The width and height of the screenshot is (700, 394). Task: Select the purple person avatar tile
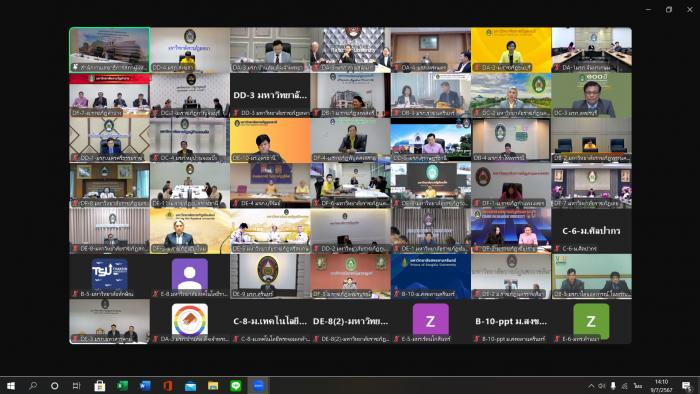(x=190, y=276)
